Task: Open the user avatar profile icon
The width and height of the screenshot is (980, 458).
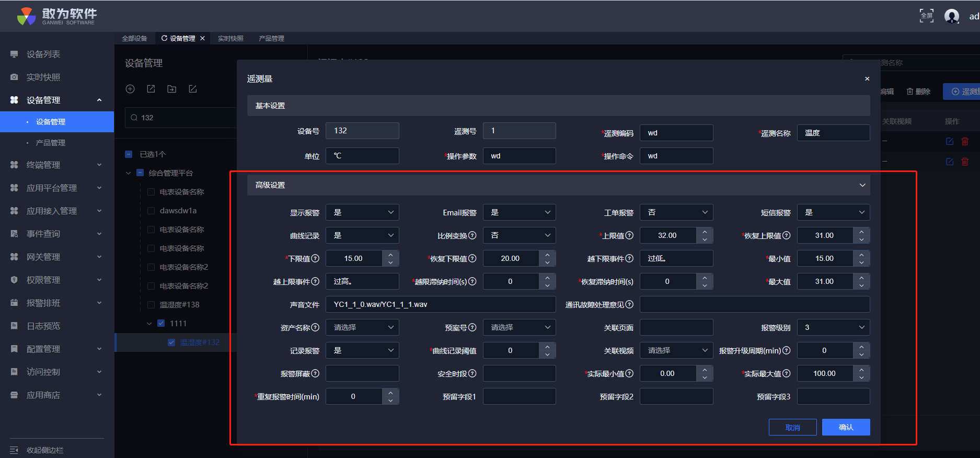Action: click(x=951, y=16)
